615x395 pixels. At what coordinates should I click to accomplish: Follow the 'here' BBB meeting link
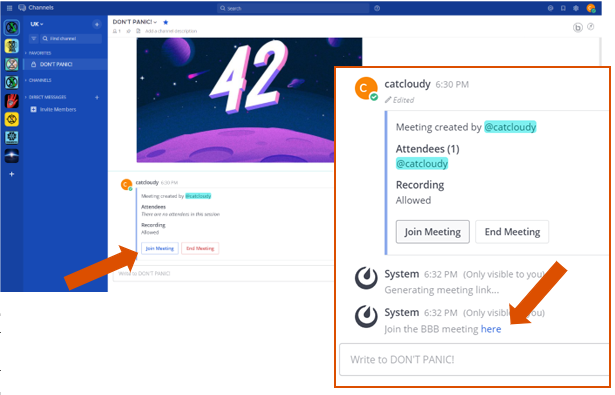[491, 329]
